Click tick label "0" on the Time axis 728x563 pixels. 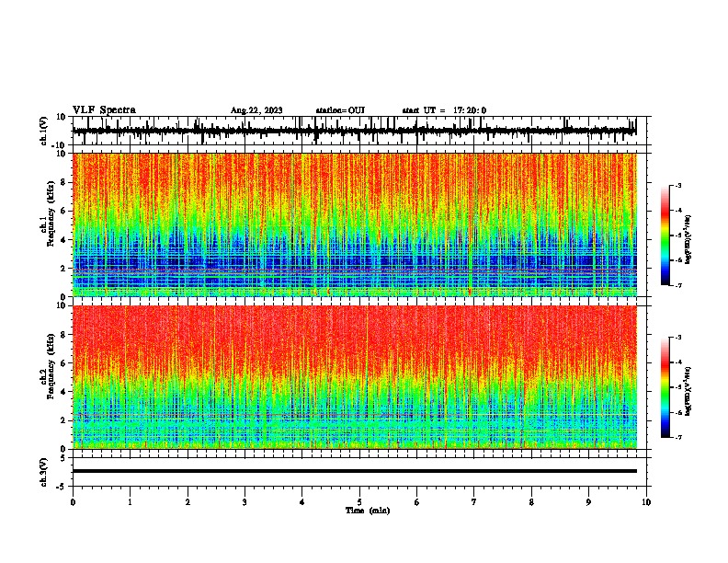73,502
